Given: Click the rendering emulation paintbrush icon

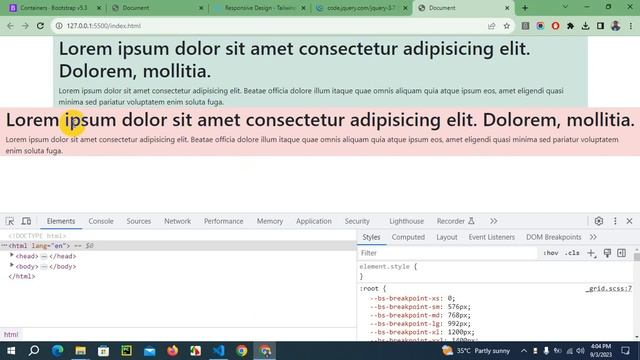Looking at the screenshot, I should pos(607,253).
